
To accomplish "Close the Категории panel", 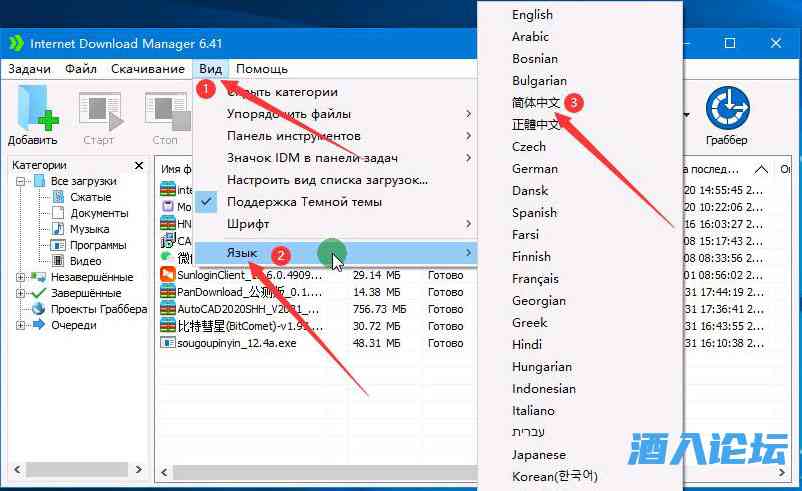I will pyautogui.click(x=139, y=165).
